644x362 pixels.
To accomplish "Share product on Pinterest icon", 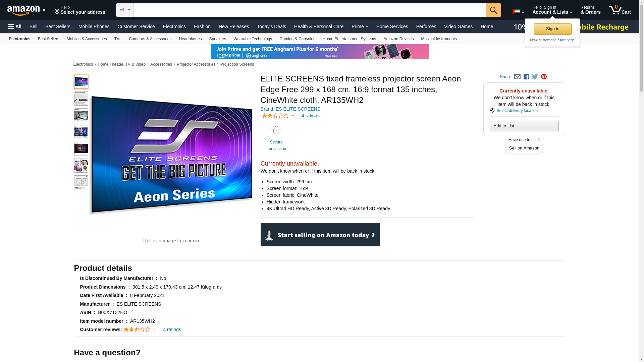I will [544, 77].
